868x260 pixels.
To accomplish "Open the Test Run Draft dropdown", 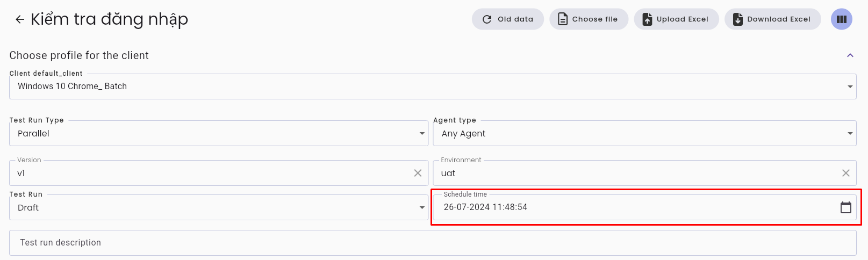I will pyautogui.click(x=218, y=207).
